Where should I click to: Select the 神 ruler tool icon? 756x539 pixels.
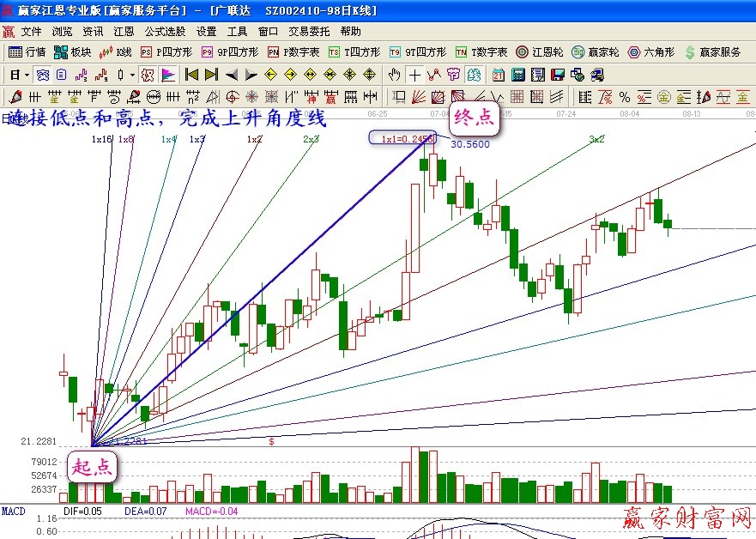click(x=311, y=97)
